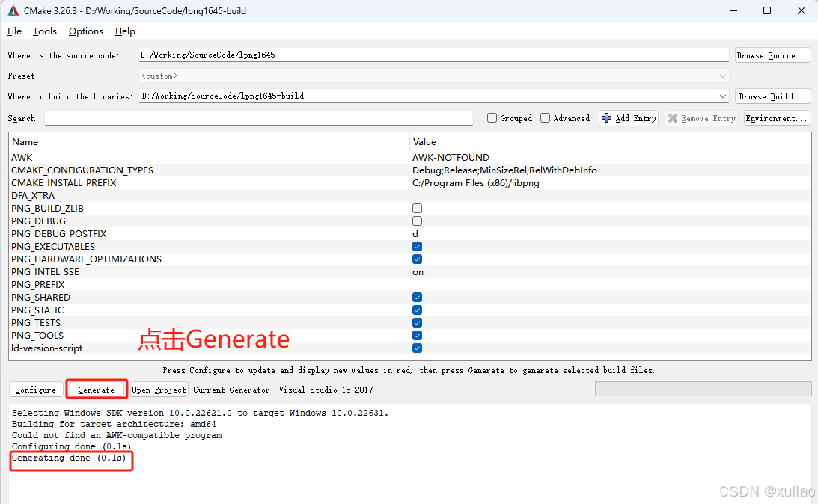
Task: Open the Help menu
Action: pos(125,31)
